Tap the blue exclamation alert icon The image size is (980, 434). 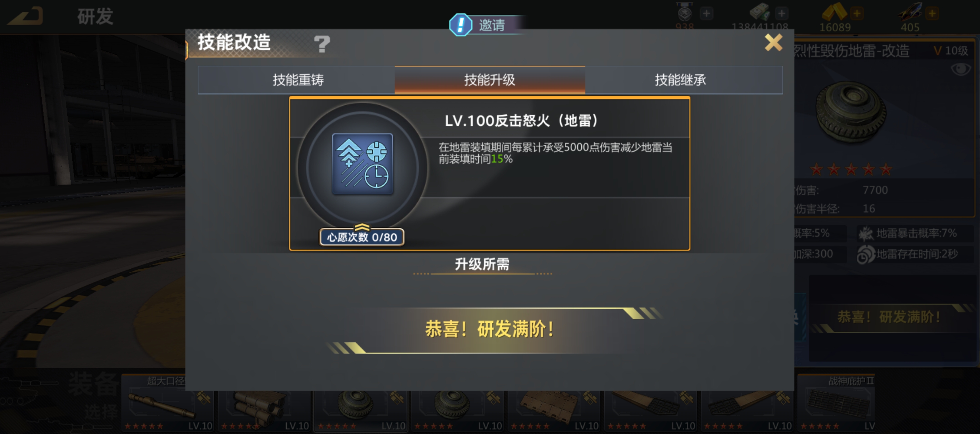[x=460, y=25]
